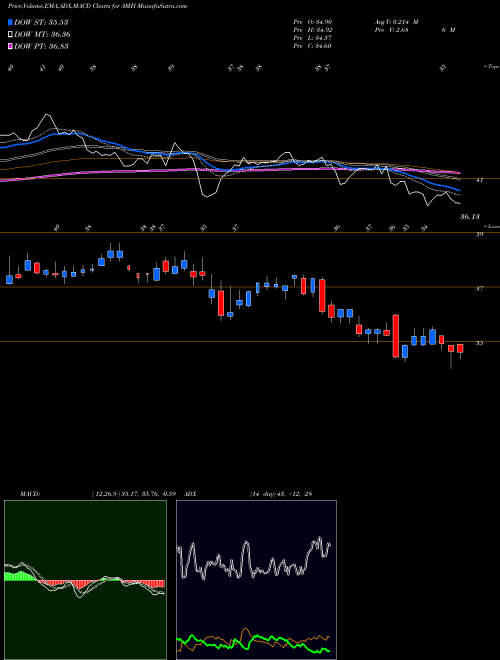Click the 36.13 price label on EMA chart

470,217
